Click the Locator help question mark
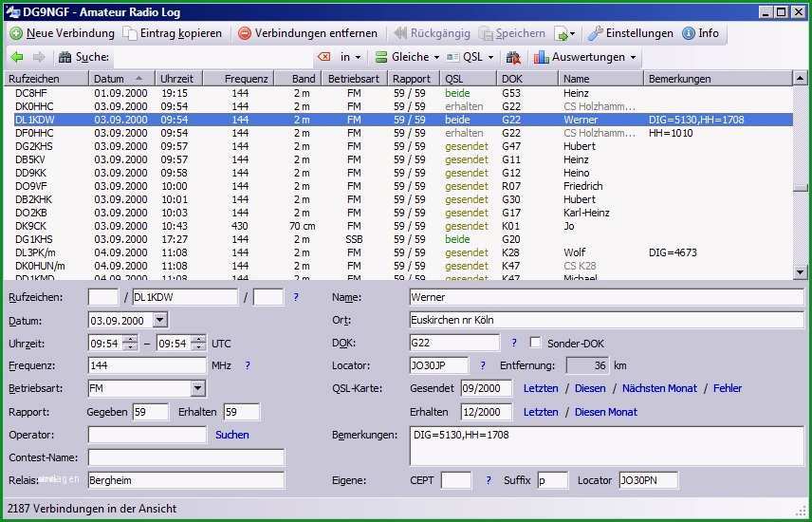812x522 pixels. [483, 365]
